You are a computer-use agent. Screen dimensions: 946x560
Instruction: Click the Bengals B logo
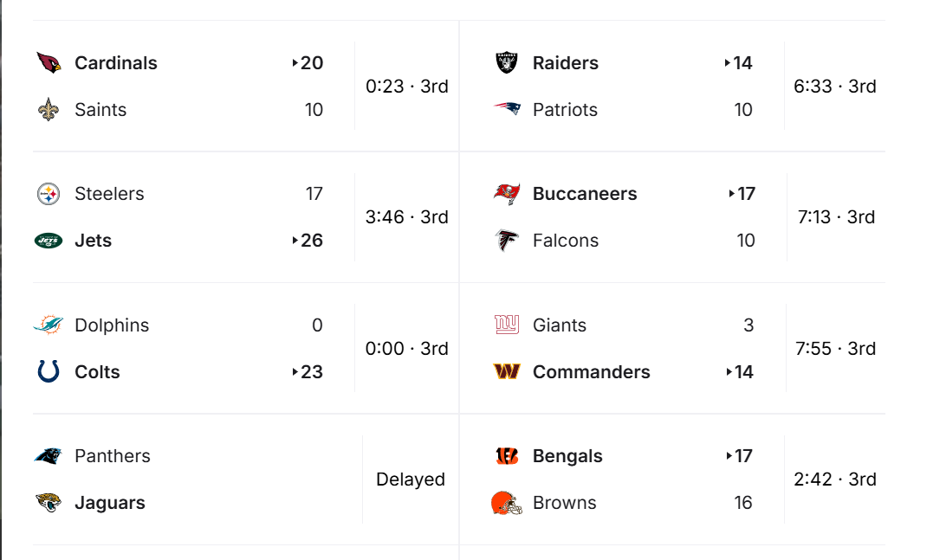(507, 456)
